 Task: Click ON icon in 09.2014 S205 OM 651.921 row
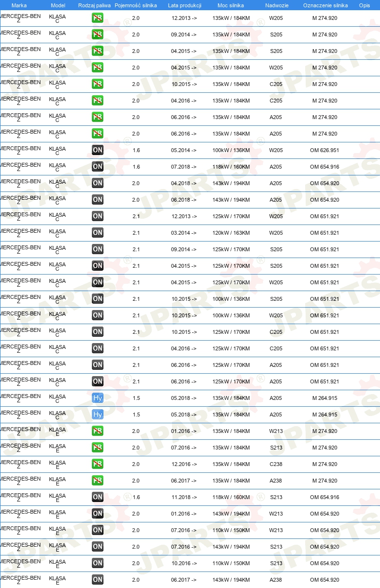click(x=98, y=250)
